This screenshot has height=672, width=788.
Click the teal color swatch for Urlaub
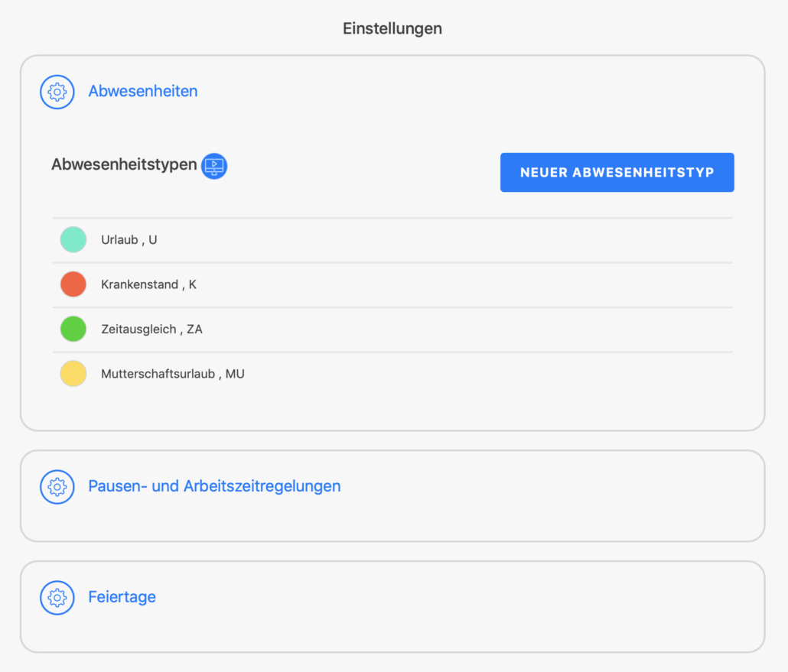tap(73, 239)
